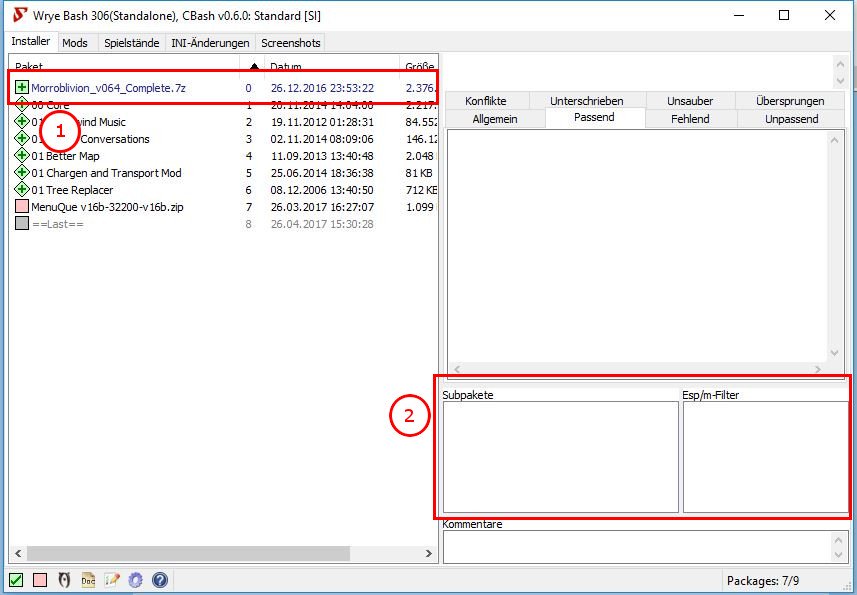Select the ==Last== marker row
This screenshot has width=857, height=595.
pyautogui.click(x=223, y=224)
